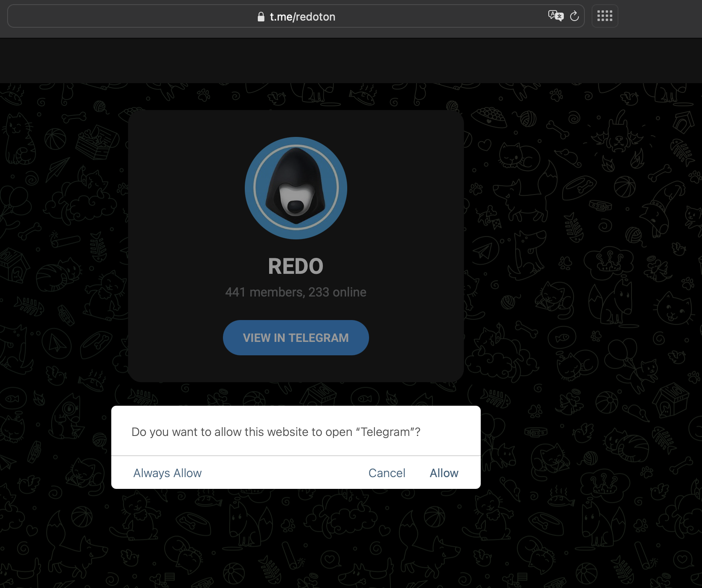Click the VIEW IN TELEGRAM button
This screenshot has height=588, width=702.
click(x=296, y=338)
